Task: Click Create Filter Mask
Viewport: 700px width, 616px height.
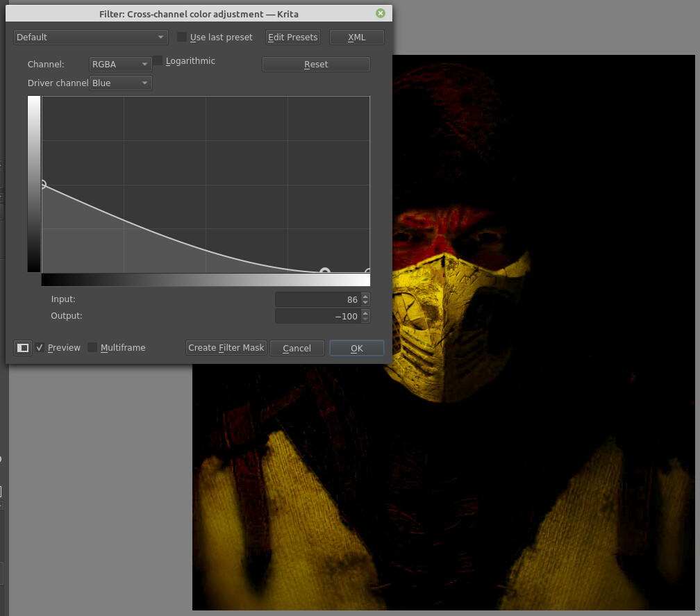Action: tap(226, 348)
